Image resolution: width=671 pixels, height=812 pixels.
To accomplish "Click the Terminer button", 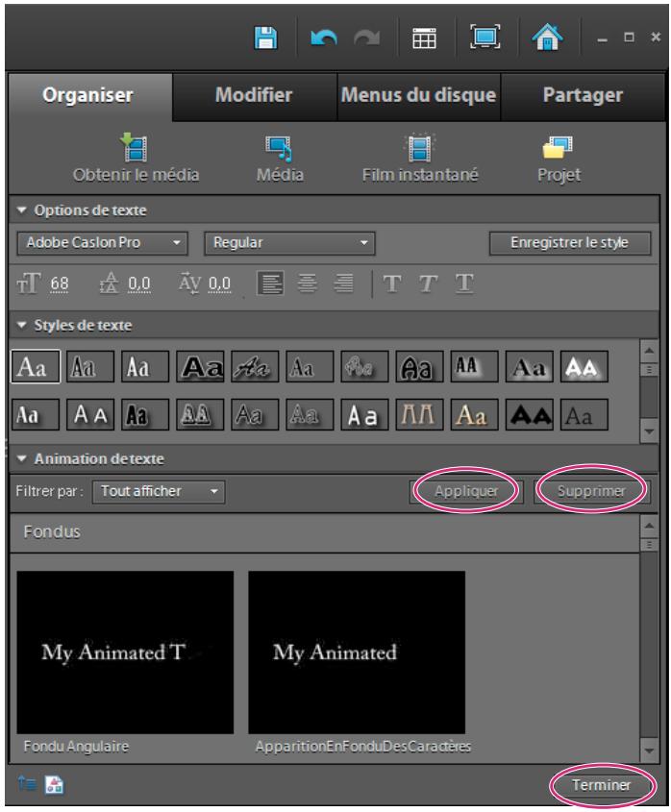I will (601, 785).
